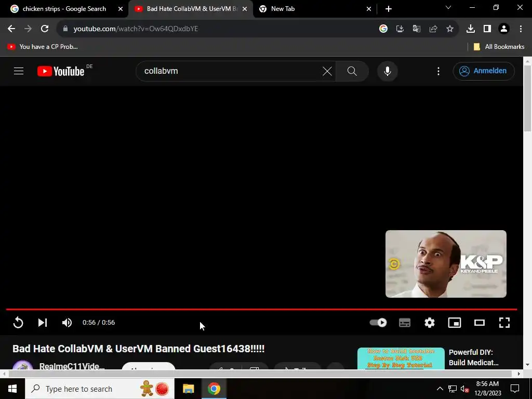532x399 pixels.
Task: Open the tab search dropdown chevron
Action: pyautogui.click(x=448, y=7)
